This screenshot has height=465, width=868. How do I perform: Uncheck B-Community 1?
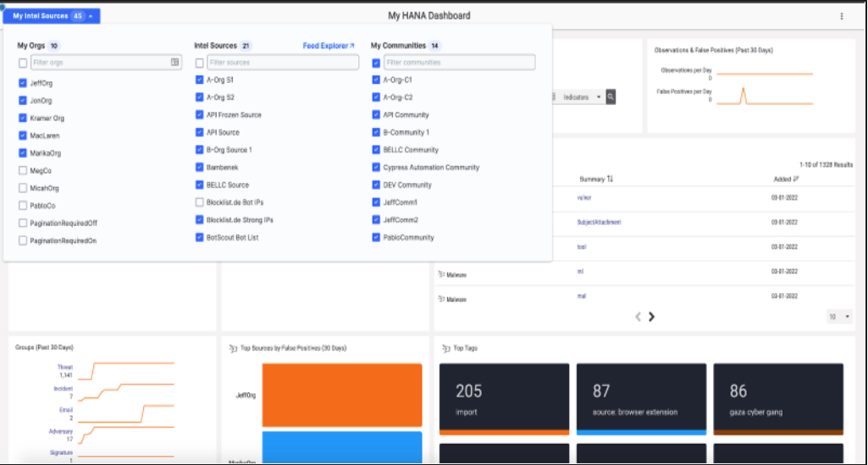(377, 133)
